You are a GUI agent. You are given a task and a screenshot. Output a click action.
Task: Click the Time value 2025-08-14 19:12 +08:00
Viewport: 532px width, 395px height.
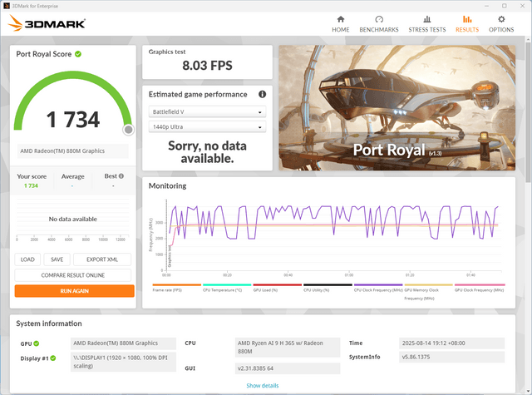[452, 343]
